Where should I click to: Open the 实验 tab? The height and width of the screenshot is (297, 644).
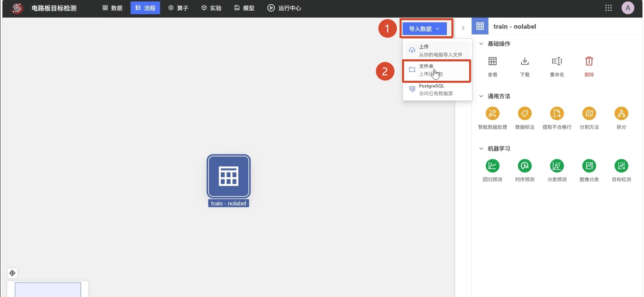pos(212,8)
